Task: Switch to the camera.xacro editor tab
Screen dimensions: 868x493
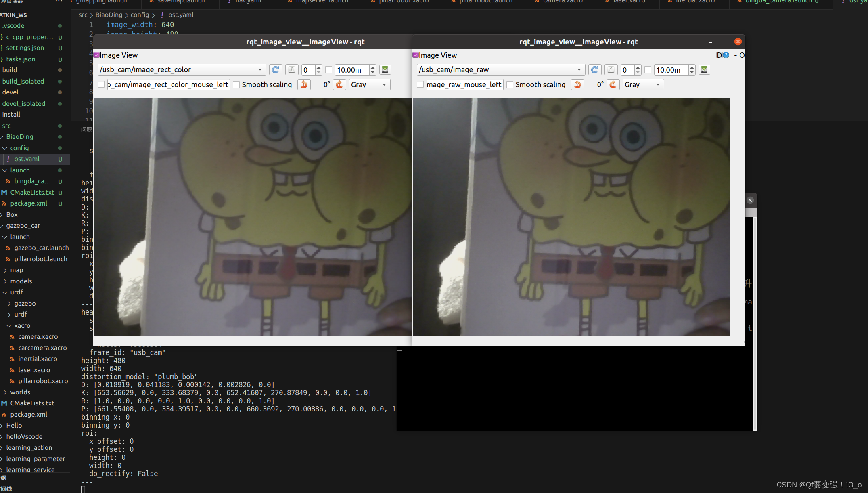Action: (562, 2)
